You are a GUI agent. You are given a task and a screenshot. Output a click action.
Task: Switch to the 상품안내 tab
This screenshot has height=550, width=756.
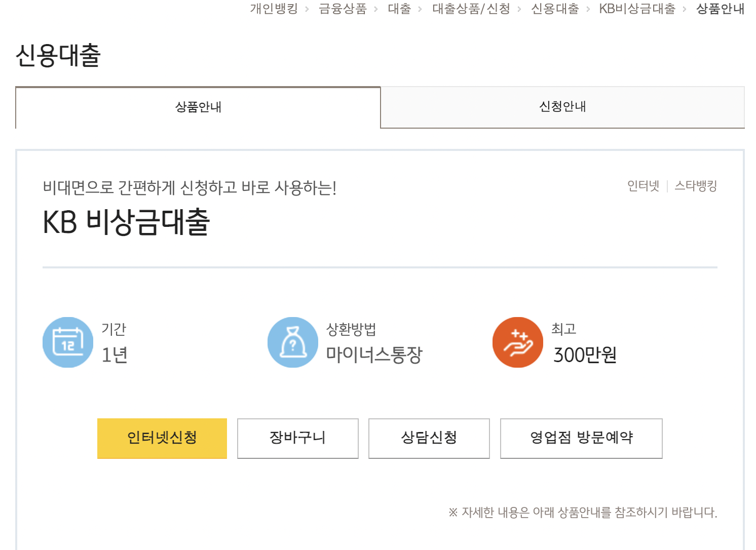coord(198,107)
